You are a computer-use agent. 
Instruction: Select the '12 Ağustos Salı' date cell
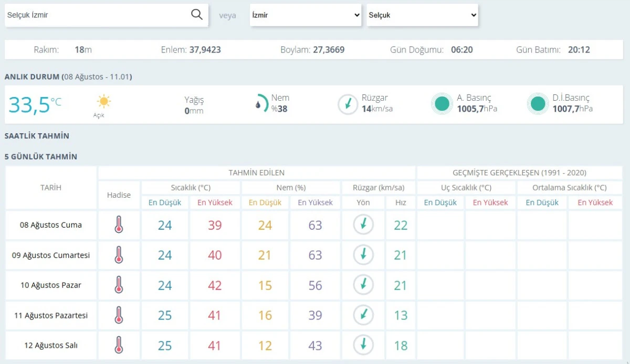pyautogui.click(x=51, y=346)
